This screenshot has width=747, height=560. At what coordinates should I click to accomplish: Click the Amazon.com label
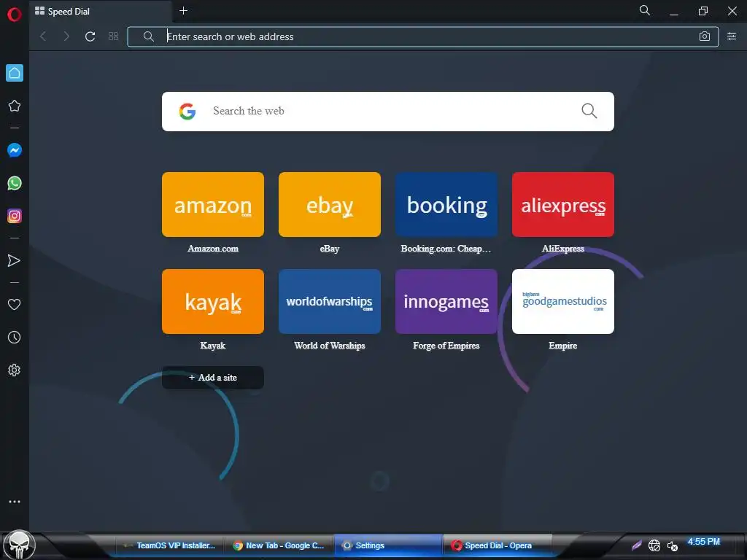(x=213, y=249)
